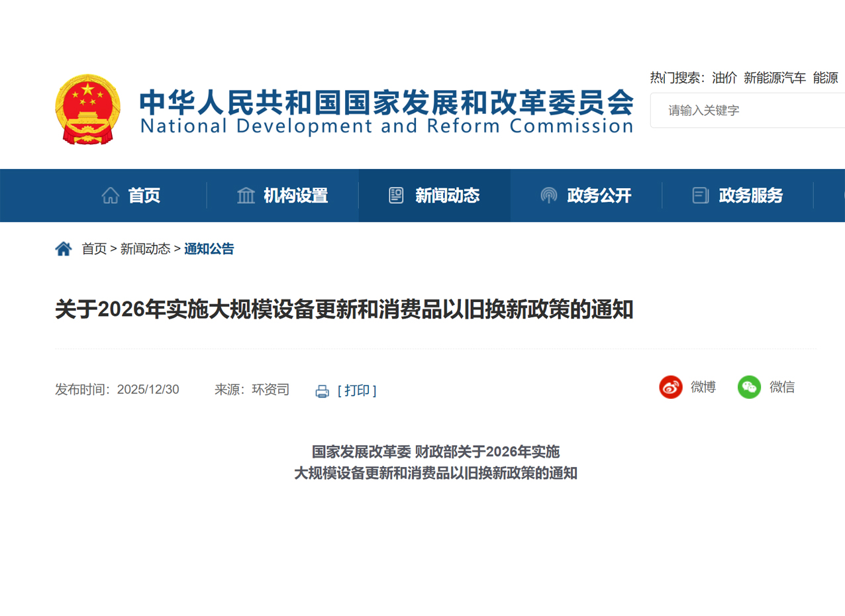Click the bold article headline about 2026年

344,309
